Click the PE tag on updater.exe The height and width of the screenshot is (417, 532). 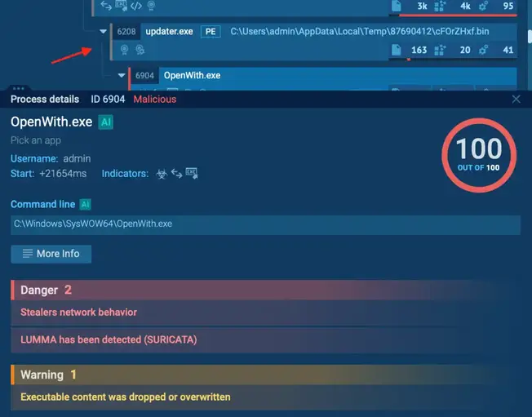[x=211, y=32]
